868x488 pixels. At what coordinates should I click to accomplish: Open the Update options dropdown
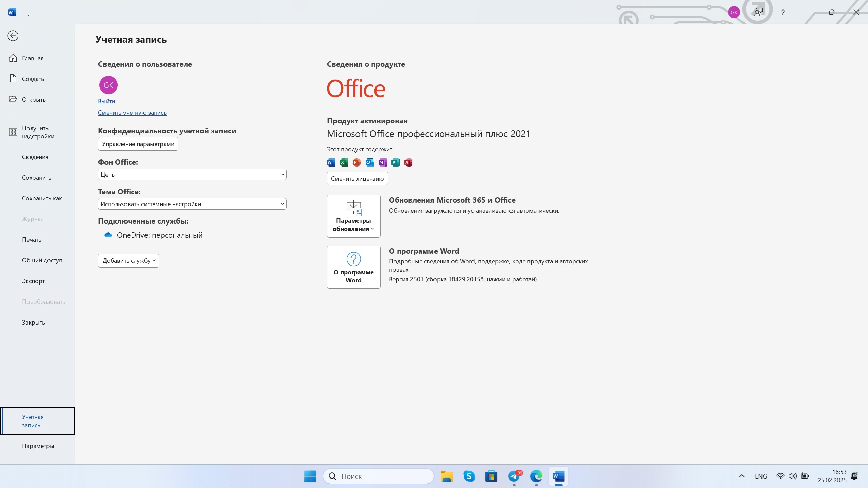point(353,216)
